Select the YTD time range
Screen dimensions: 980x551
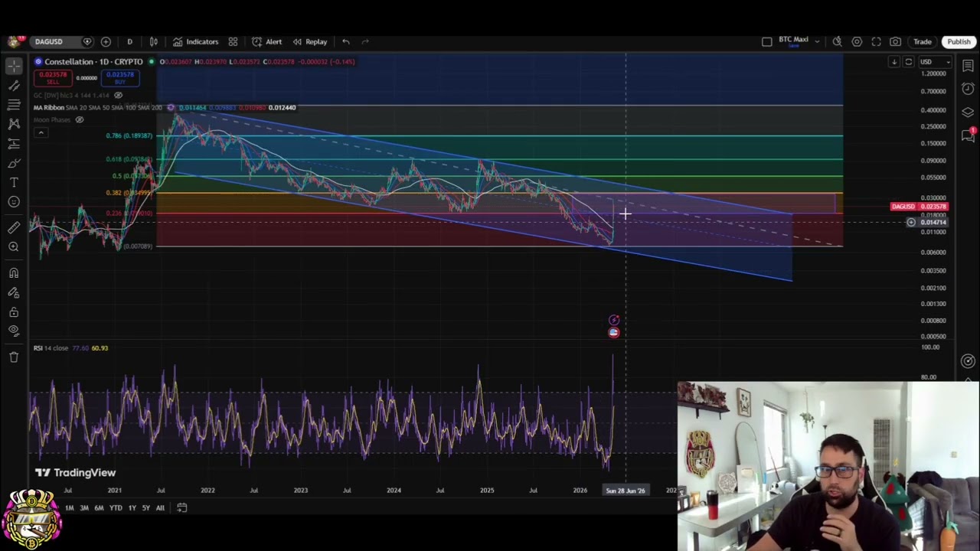coord(116,507)
